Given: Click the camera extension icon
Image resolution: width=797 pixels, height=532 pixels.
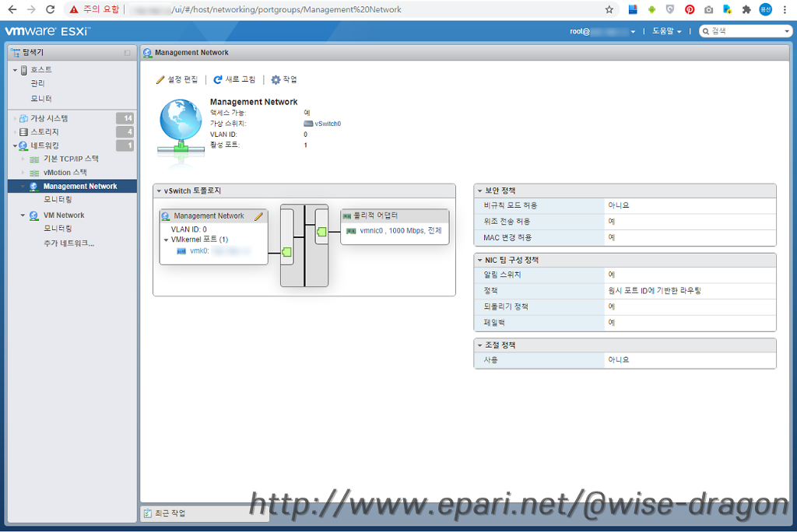Looking at the screenshot, I should point(708,9).
